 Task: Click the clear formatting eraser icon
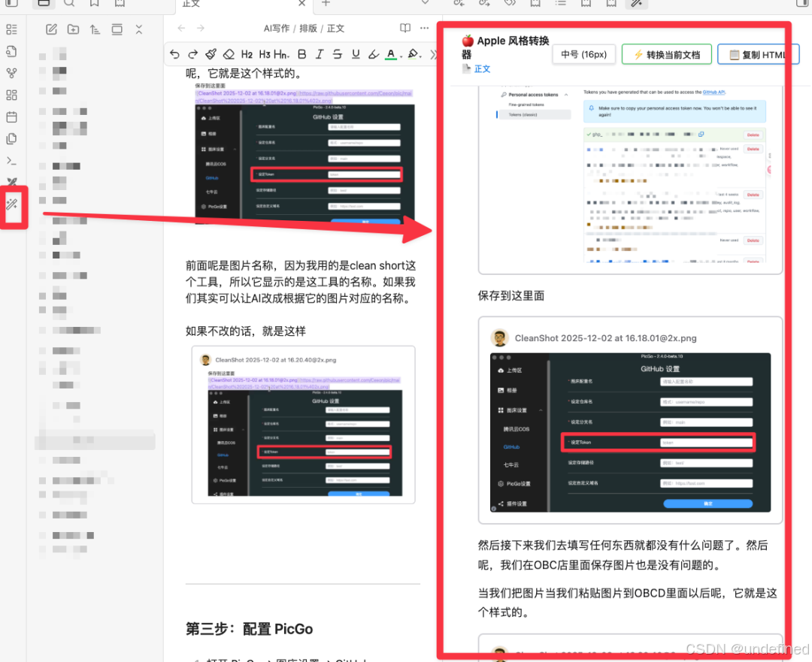tap(229, 54)
